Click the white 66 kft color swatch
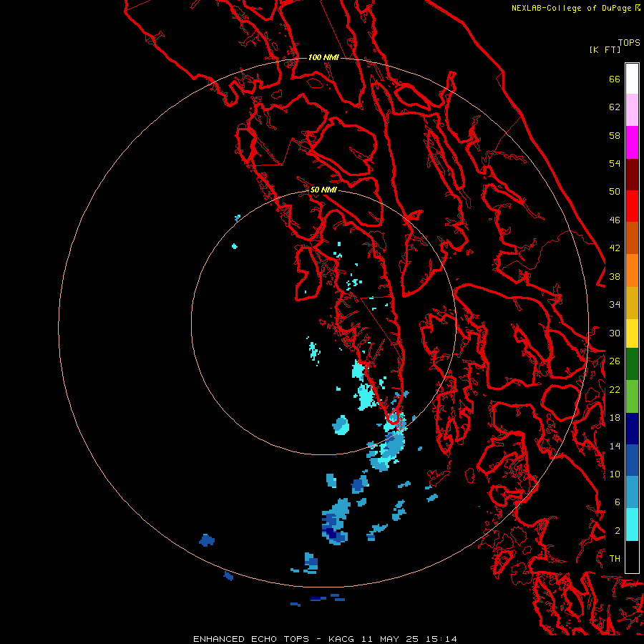 (x=632, y=79)
